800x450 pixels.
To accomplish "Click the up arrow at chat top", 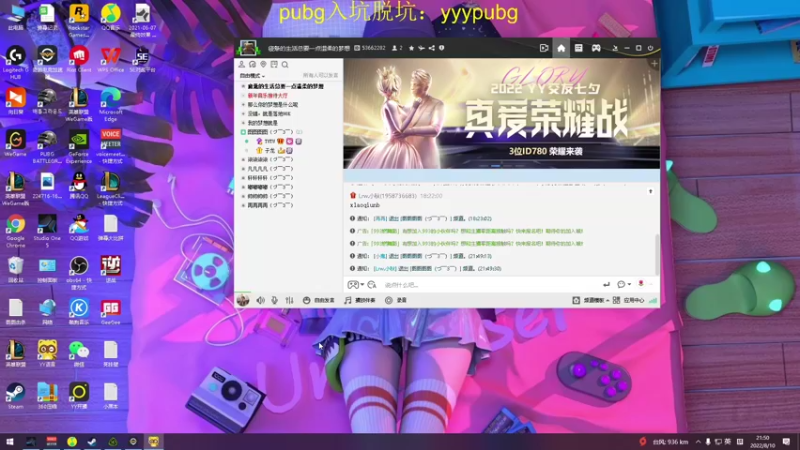I will tap(651, 191).
